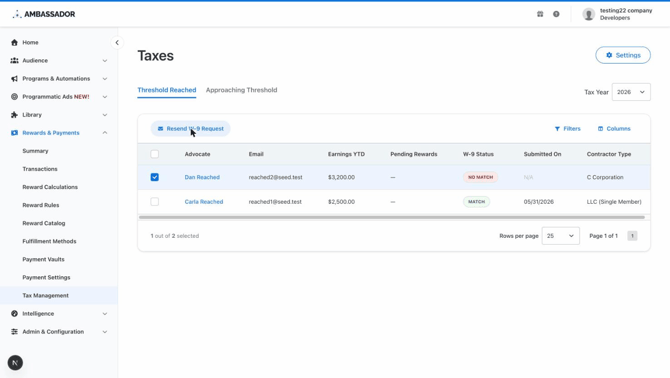670x378 pixels.
Task: Click the Library puzzle icon
Action: tap(15, 115)
